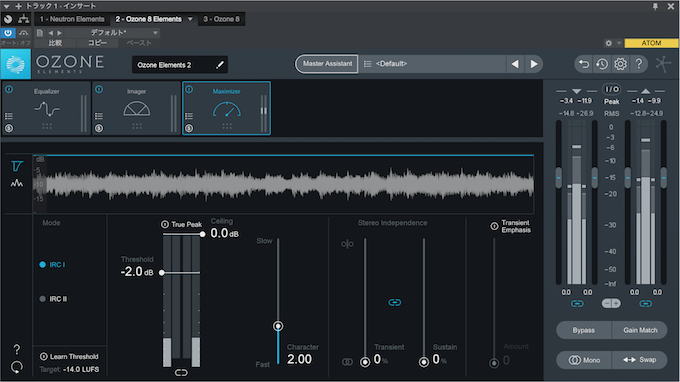This screenshot has height=382, width=680.
Task: Click the iZotope star logo icon
Action: coord(663,64)
